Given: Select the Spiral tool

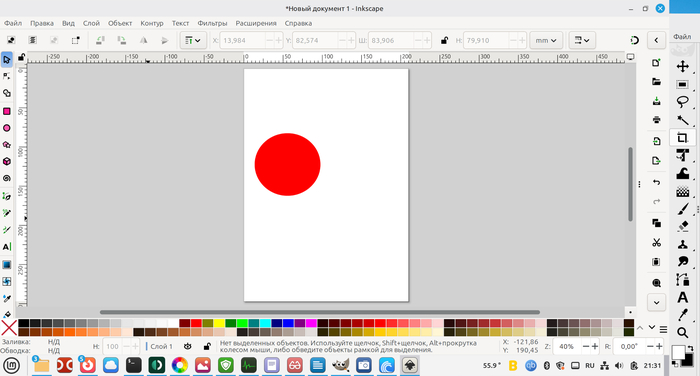Looking at the screenshot, I should coord(7,178).
